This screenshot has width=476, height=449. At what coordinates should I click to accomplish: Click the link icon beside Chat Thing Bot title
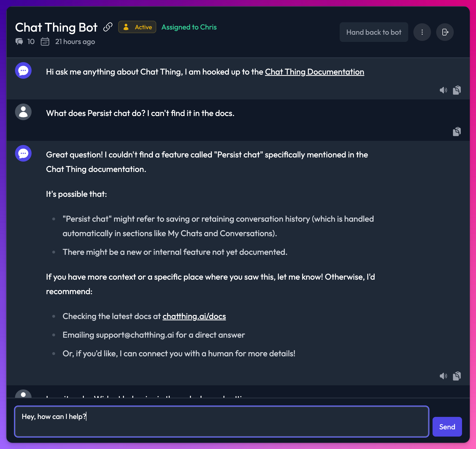(x=108, y=27)
